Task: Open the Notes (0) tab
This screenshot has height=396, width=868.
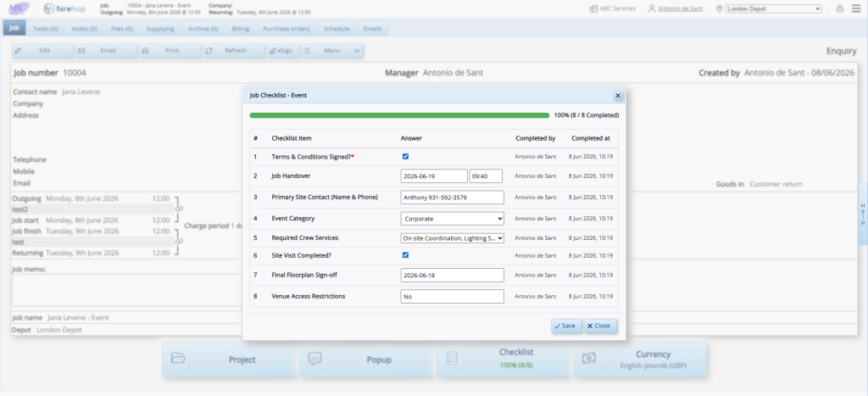Action: [84, 29]
